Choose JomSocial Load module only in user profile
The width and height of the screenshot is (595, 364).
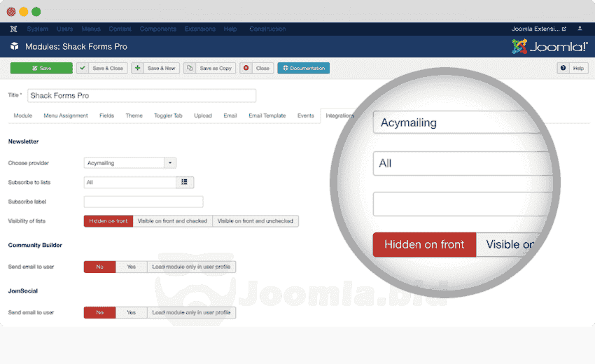click(x=191, y=312)
